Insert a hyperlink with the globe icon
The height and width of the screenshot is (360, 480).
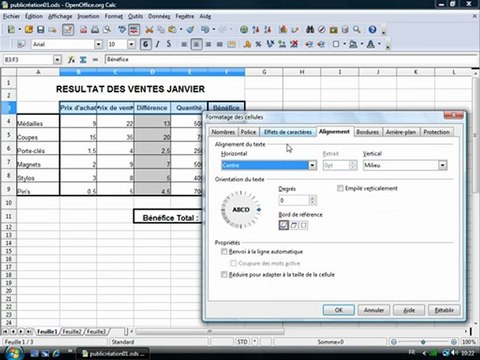(x=244, y=30)
